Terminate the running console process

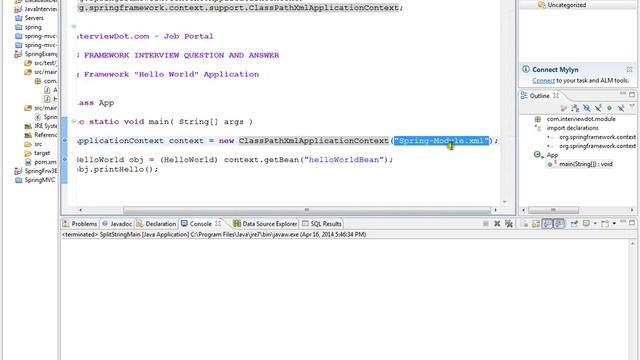486,224
